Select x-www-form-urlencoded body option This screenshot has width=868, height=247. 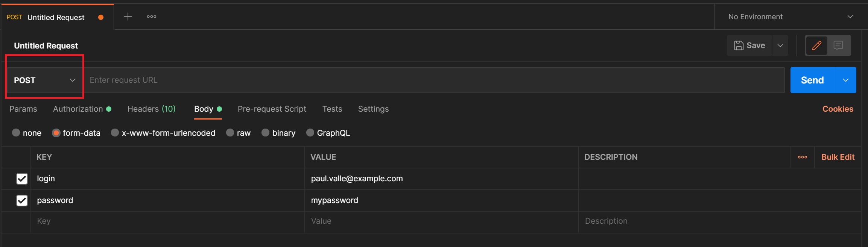115,133
